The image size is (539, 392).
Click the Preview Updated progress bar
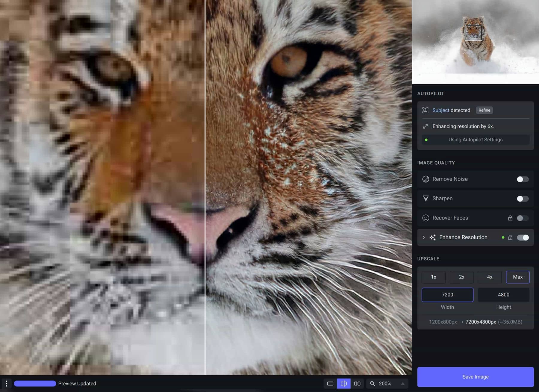35,383
